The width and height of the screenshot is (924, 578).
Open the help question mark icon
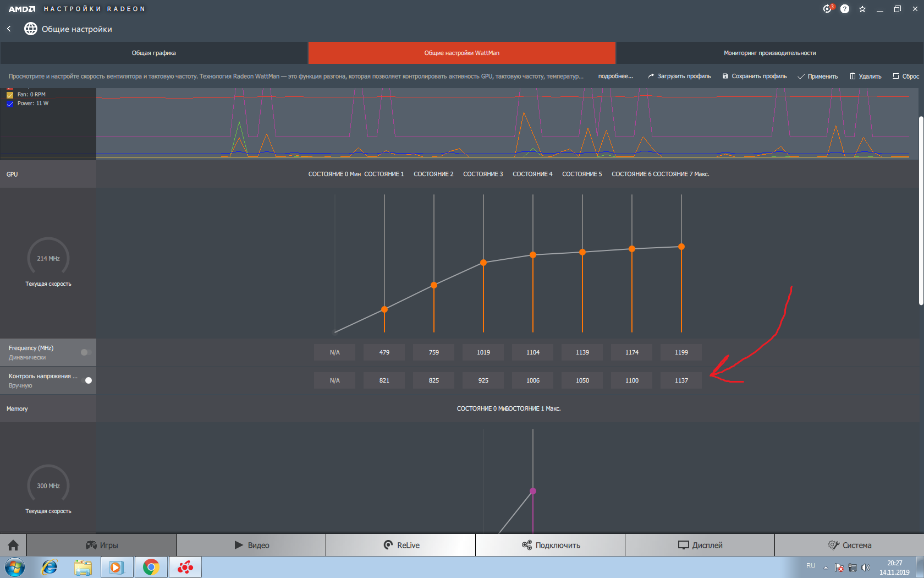(x=845, y=9)
